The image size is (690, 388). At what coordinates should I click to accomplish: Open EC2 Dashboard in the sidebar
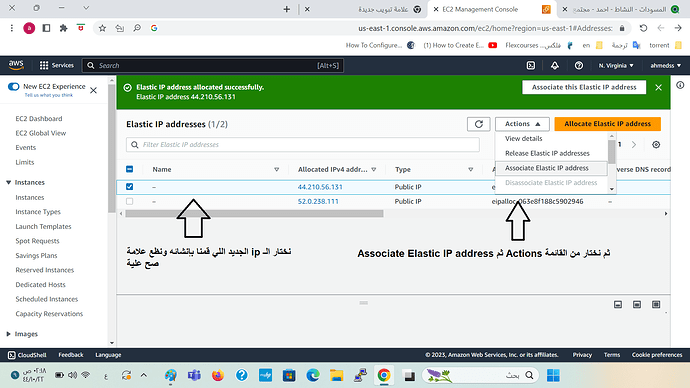pyautogui.click(x=39, y=118)
